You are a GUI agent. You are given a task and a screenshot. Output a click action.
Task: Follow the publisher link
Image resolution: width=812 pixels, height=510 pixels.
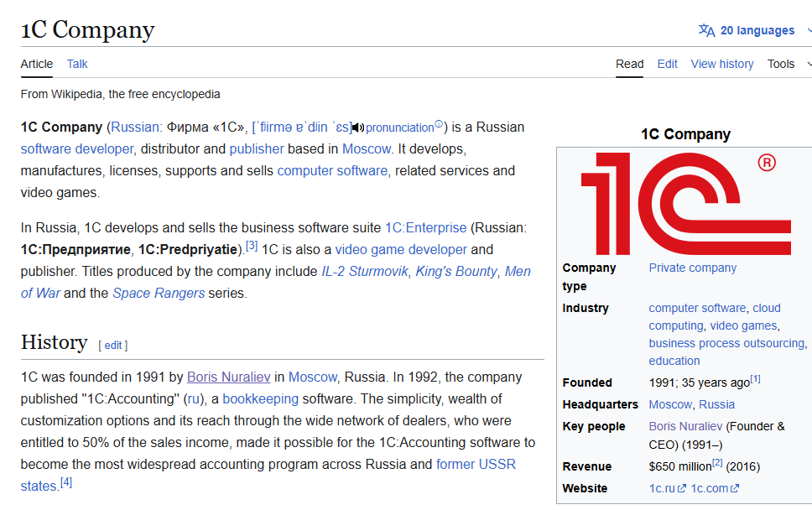(x=257, y=149)
